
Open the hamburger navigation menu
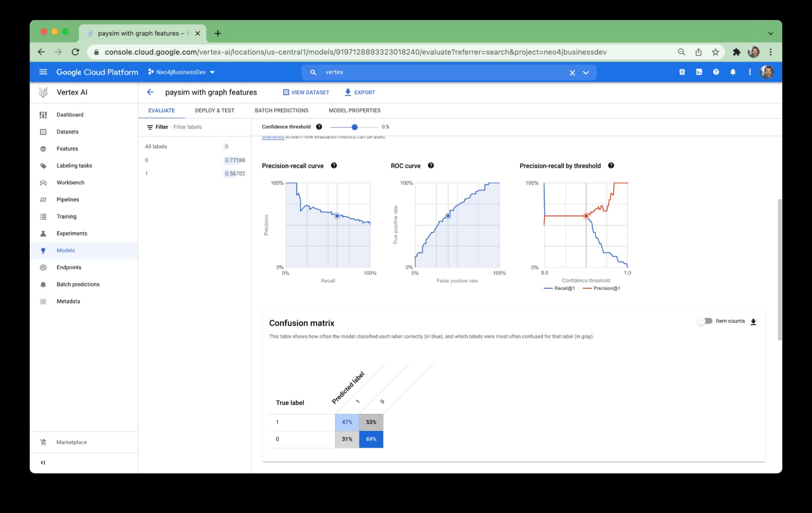[x=43, y=72]
